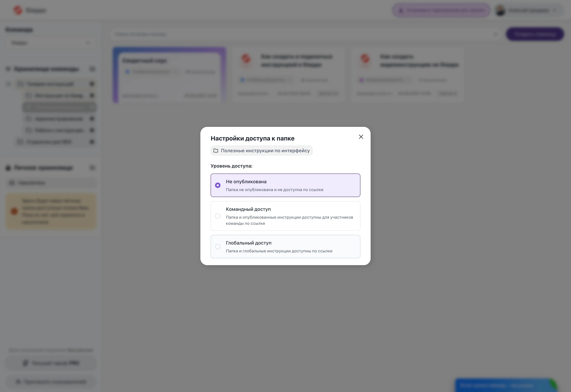
Task: Click the folder icon in the dialog chip
Action: 216,150
